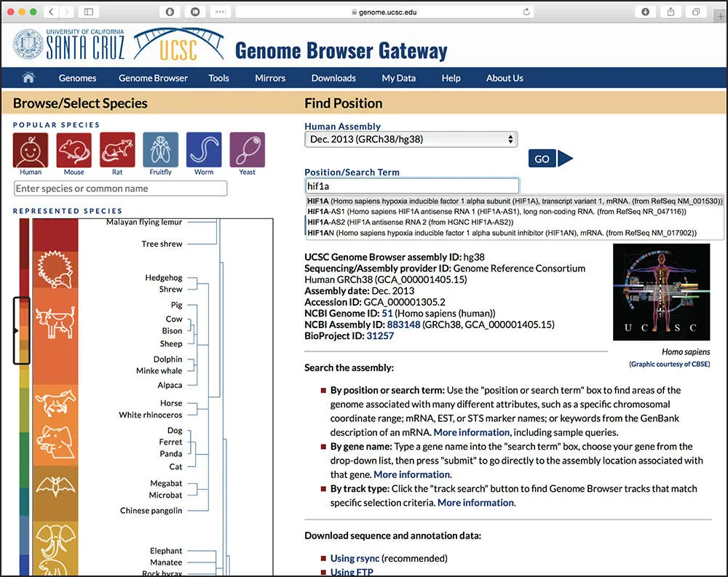
Task: Select Alpaca in the species tree
Action: click(x=170, y=385)
